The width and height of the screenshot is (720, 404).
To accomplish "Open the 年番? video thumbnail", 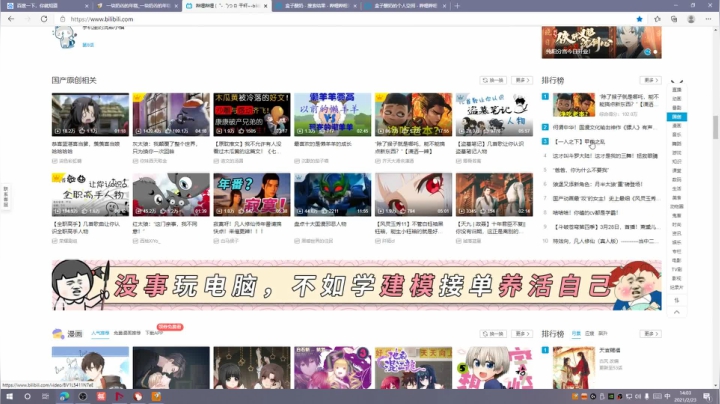I will tap(252, 194).
